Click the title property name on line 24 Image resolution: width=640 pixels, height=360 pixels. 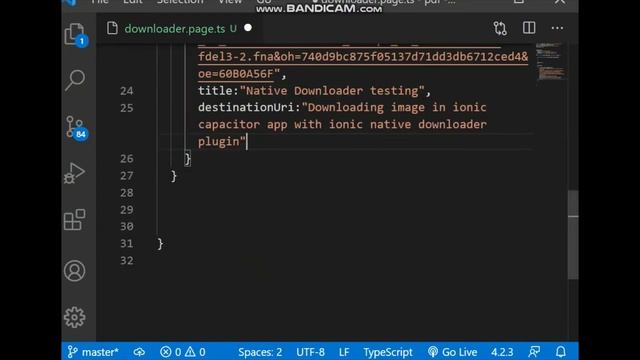point(215,91)
